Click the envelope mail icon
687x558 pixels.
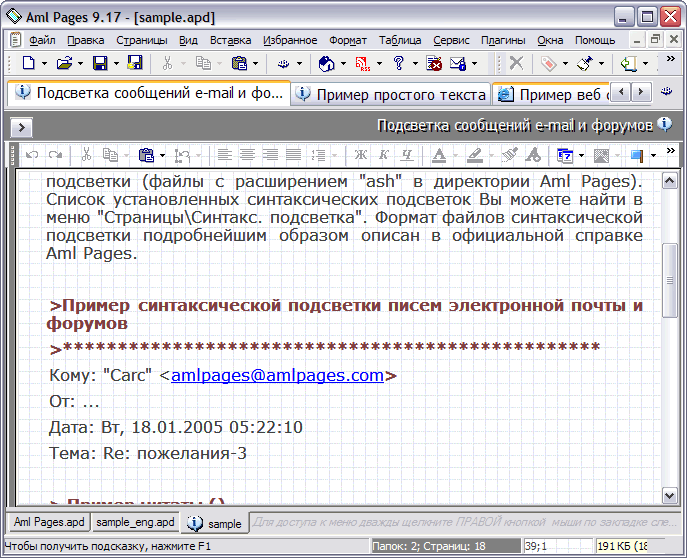tap(458, 63)
